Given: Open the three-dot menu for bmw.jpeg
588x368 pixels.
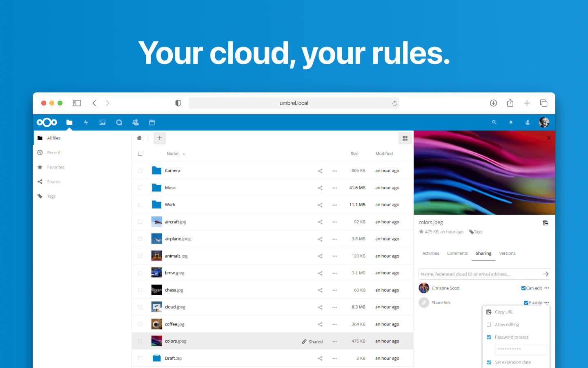Looking at the screenshot, I should (x=334, y=273).
